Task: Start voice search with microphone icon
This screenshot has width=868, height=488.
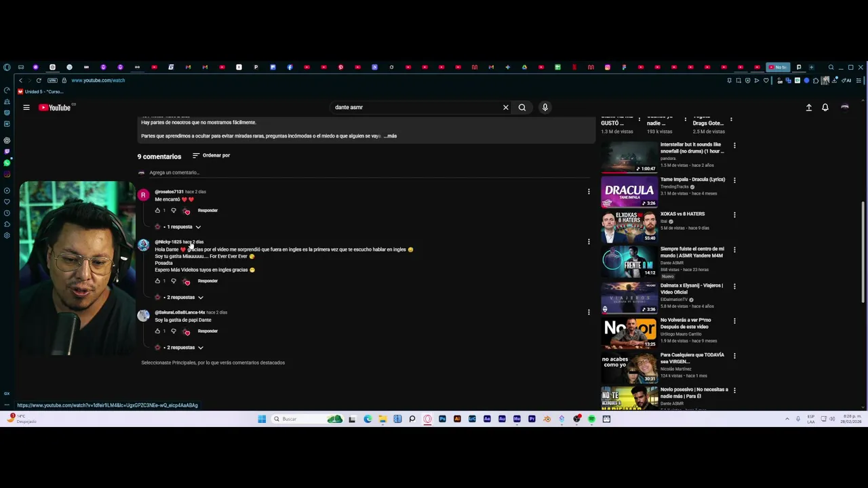Action: coord(545,107)
